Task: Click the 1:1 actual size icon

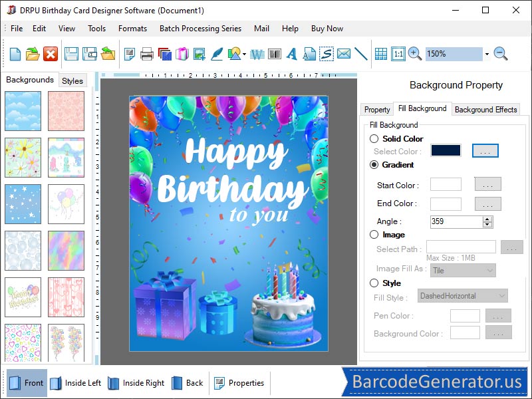Action: coord(397,55)
